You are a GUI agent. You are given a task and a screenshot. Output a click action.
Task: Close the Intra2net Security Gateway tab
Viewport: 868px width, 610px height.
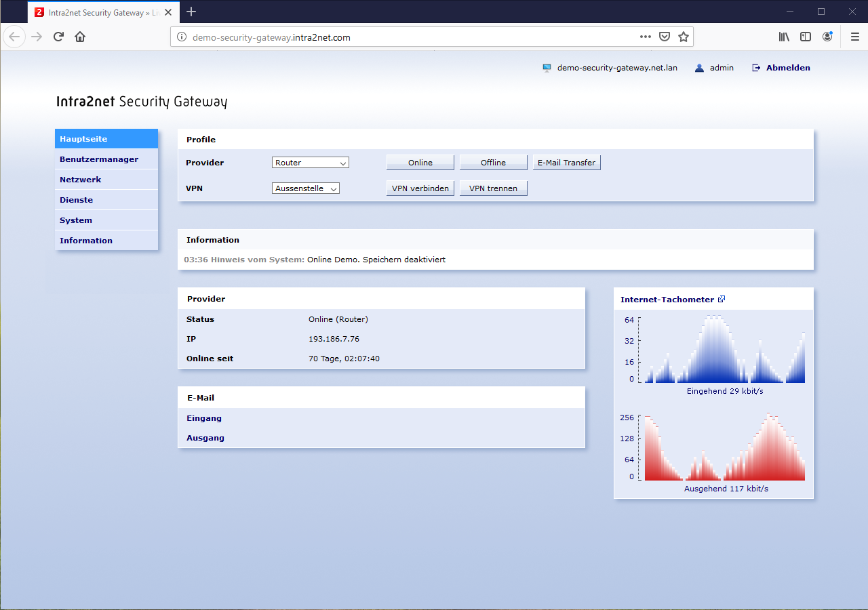168,12
